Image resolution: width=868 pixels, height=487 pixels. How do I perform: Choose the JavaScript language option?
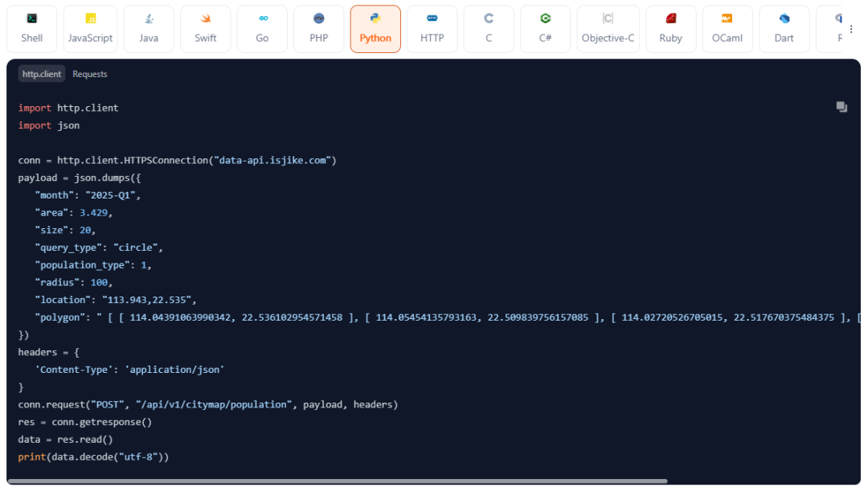90,29
